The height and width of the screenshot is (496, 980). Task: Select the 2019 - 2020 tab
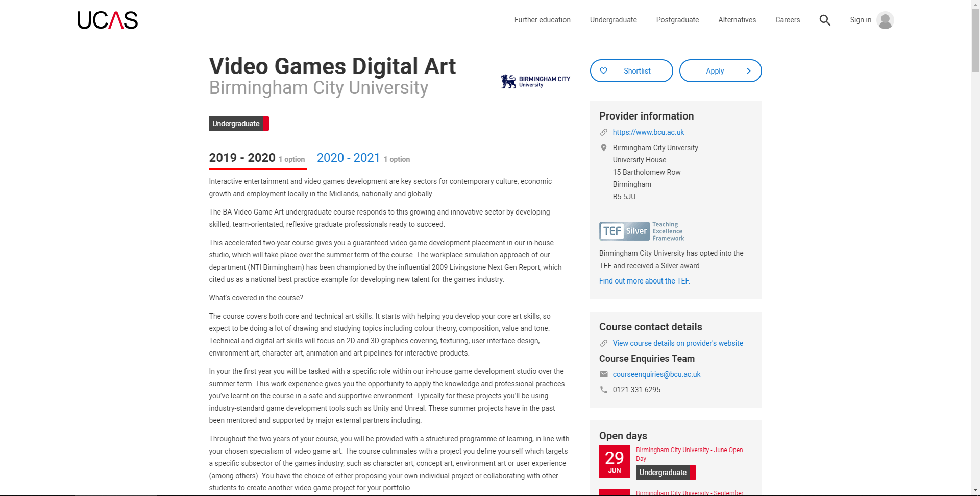(242, 158)
